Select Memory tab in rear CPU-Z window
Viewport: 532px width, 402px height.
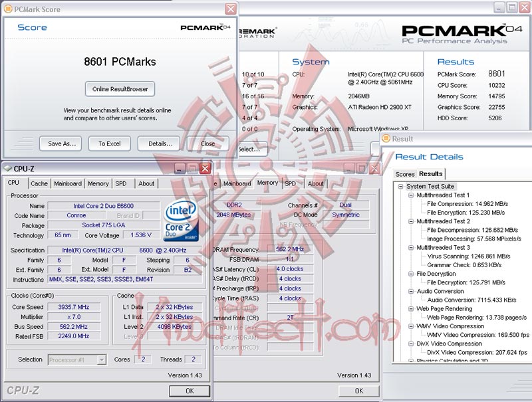[268, 183]
